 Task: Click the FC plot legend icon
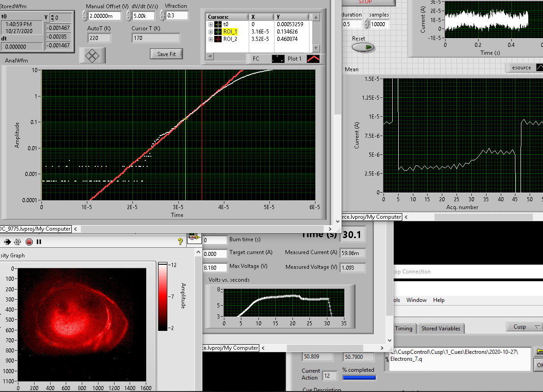pyautogui.click(x=278, y=59)
